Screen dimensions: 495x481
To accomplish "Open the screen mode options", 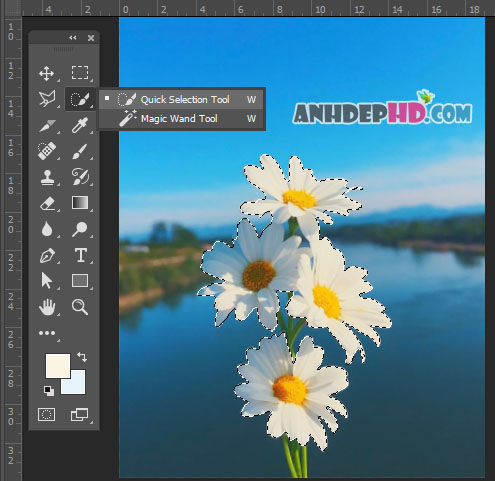I will click(x=80, y=415).
